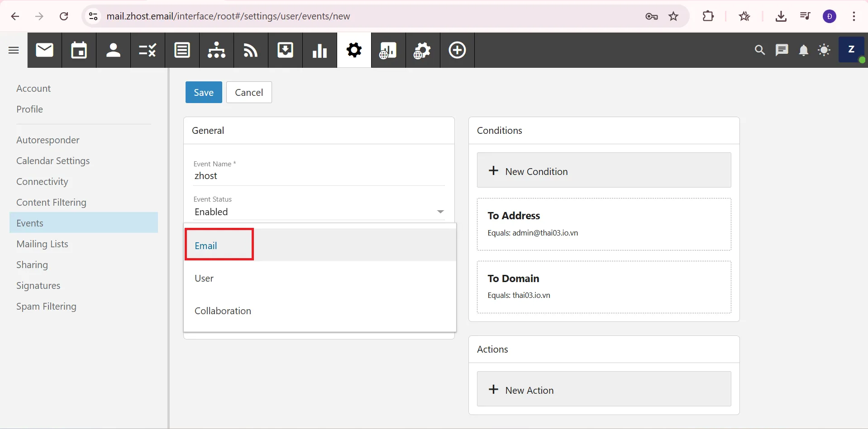Open the Reports bar chart icon
Viewport: 868px width, 429px height.
tap(320, 50)
